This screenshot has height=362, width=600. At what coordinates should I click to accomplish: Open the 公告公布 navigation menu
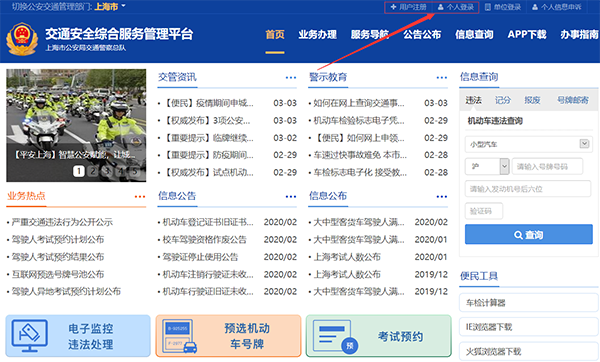(422, 34)
